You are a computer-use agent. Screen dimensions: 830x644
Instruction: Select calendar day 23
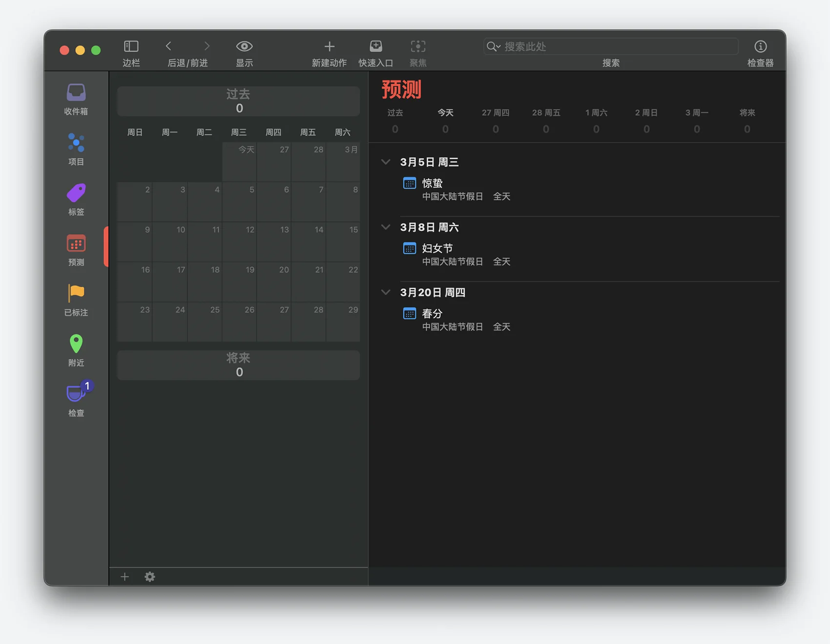point(135,322)
